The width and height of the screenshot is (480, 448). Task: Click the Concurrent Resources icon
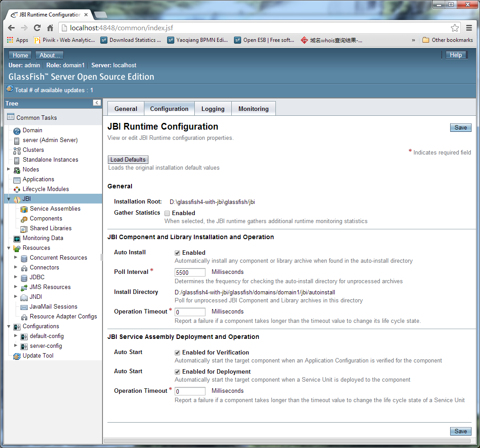(24, 258)
